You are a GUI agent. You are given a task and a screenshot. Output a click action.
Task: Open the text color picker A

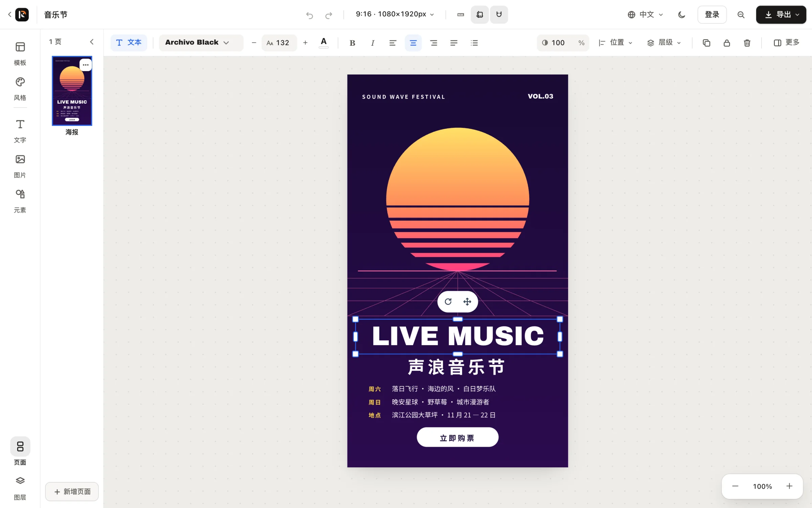pyautogui.click(x=323, y=43)
